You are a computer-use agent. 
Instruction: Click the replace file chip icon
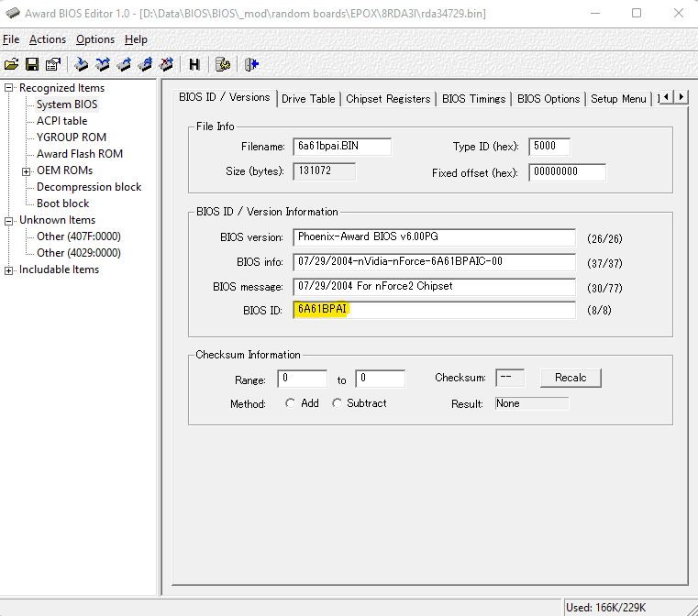point(103,64)
